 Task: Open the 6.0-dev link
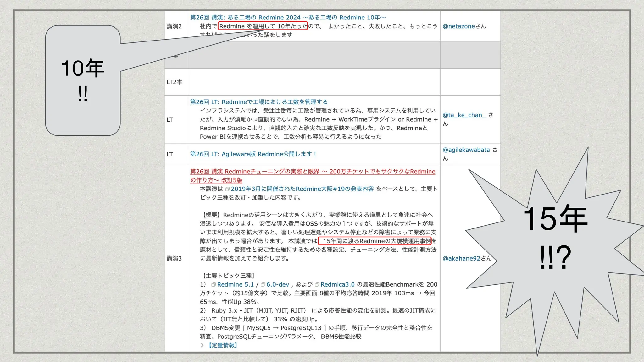278,284
